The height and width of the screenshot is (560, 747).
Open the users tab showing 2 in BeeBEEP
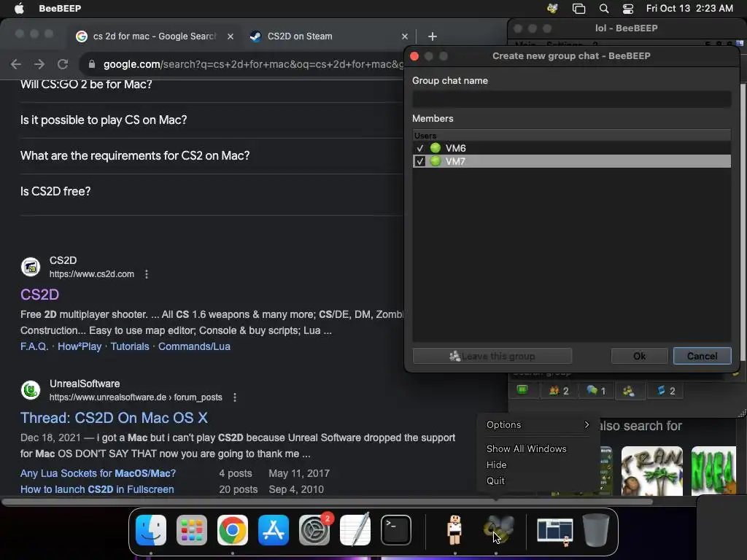[559, 391]
